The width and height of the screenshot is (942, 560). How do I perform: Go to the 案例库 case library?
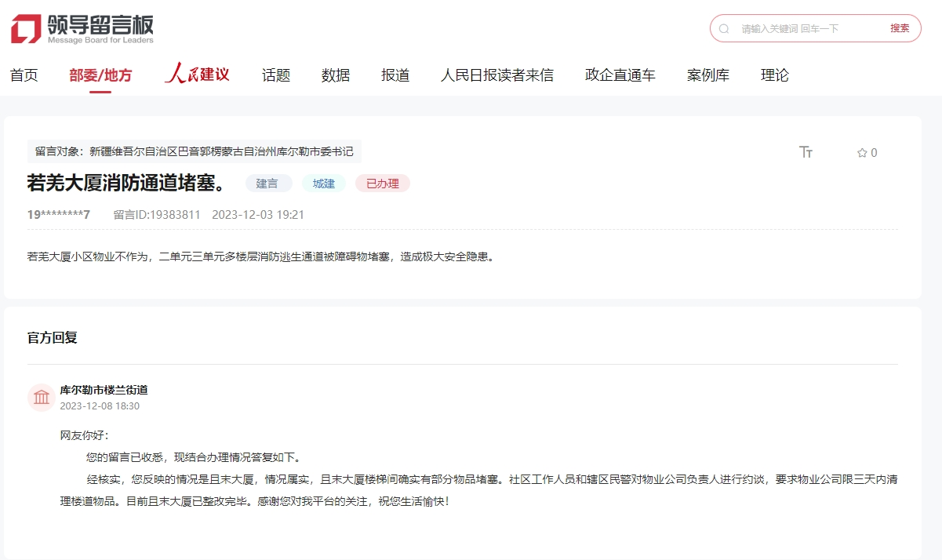click(x=708, y=75)
